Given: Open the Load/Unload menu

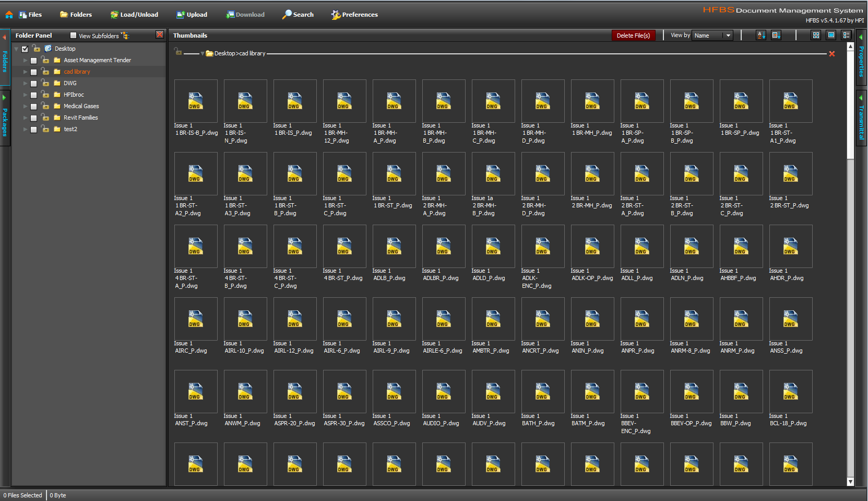Looking at the screenshot, I should coord(134,15).
